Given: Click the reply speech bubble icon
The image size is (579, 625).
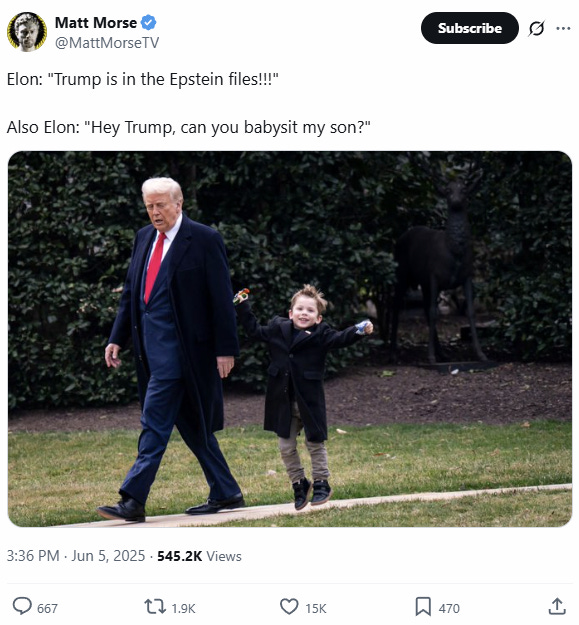Looking at the screenshot, I should coord(22,607).
